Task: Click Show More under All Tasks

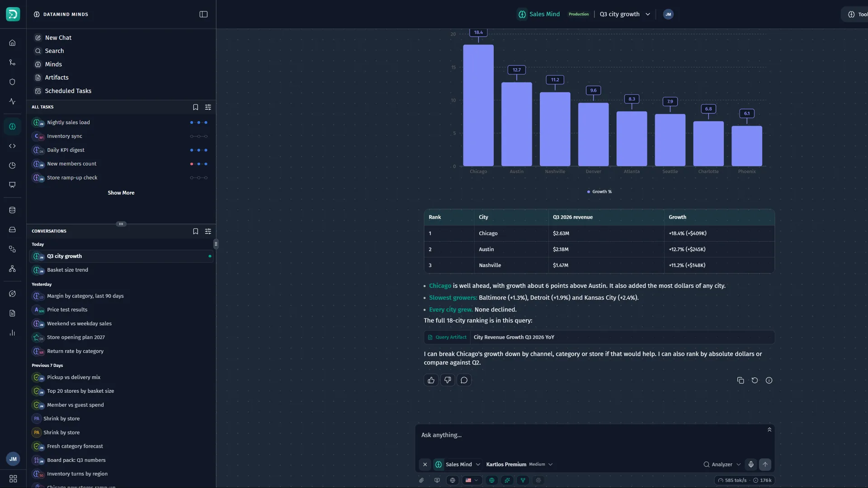Action: tap(121, 193)
